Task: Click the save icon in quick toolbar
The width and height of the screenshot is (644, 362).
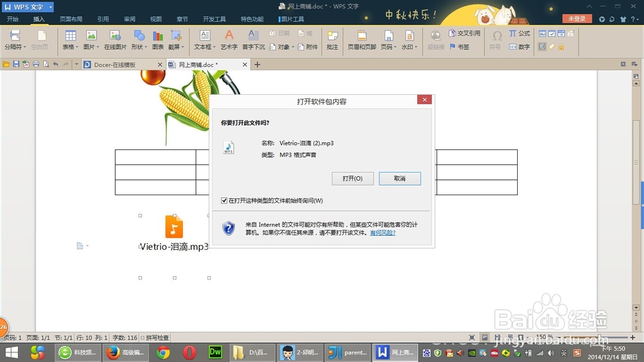Action: (x=16, y=64)
